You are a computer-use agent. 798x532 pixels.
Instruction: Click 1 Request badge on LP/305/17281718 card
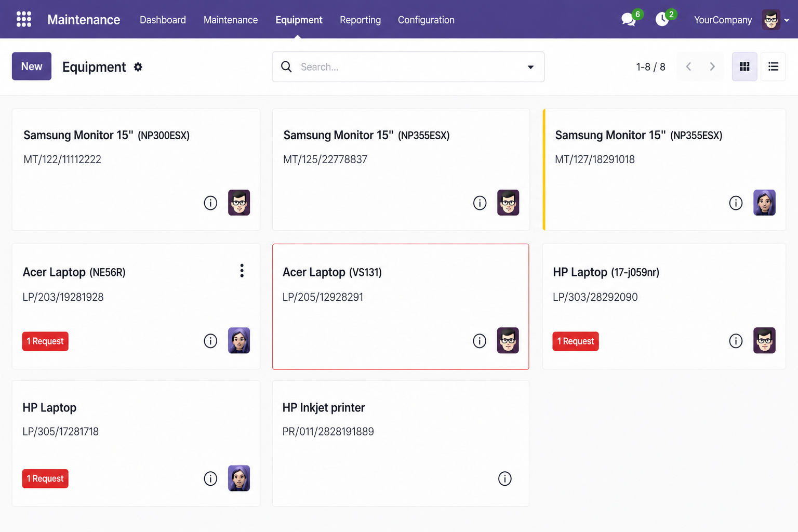(45, 478)
